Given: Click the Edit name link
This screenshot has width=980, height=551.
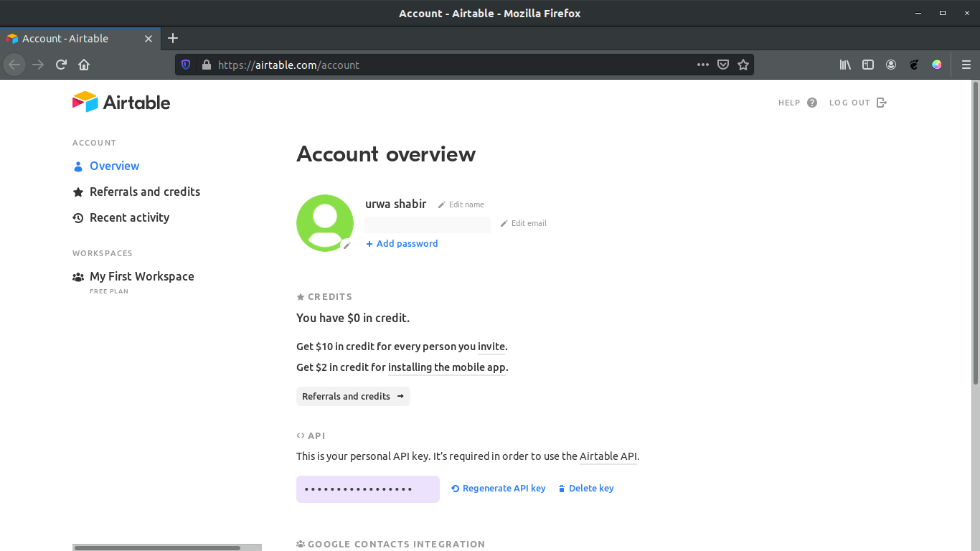Looking at the screenshot, I should pos(461,204).
